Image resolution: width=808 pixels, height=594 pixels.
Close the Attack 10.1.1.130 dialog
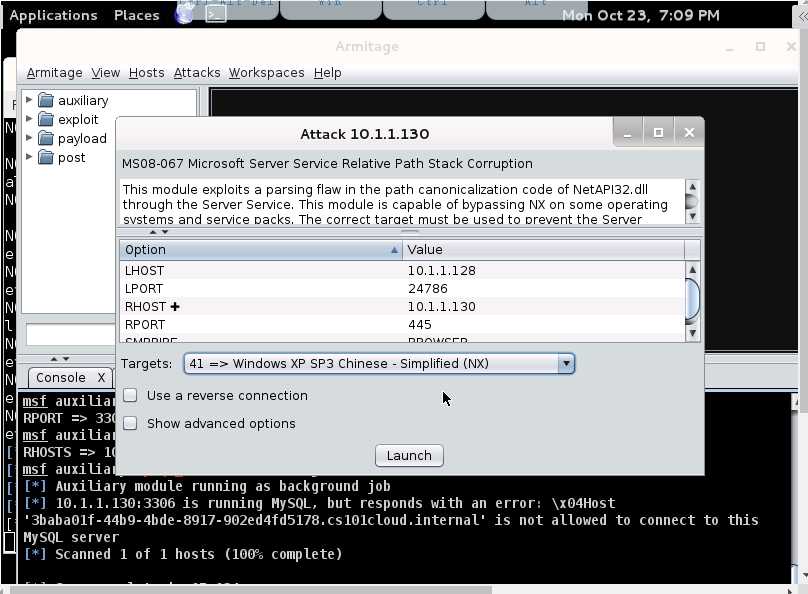point(689,133)
